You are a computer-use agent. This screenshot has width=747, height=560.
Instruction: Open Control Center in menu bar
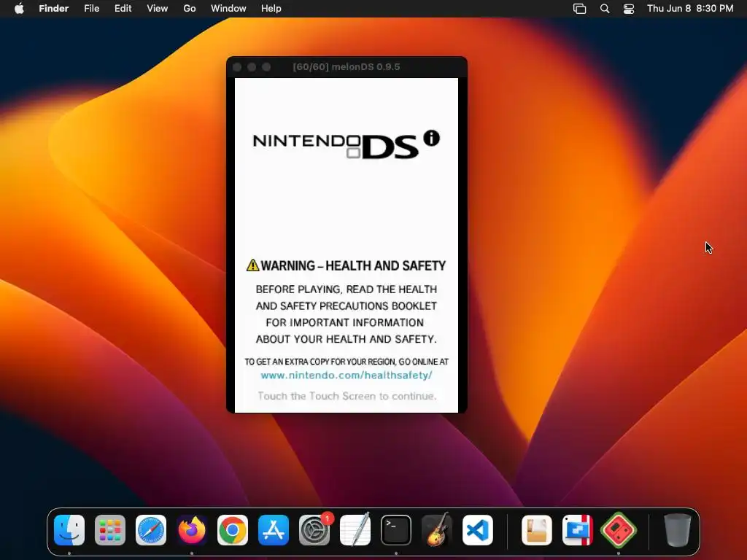[x=629, y=9]
